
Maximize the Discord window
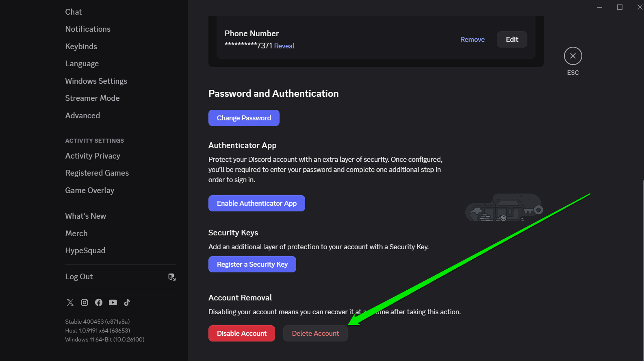click(620, 7)
